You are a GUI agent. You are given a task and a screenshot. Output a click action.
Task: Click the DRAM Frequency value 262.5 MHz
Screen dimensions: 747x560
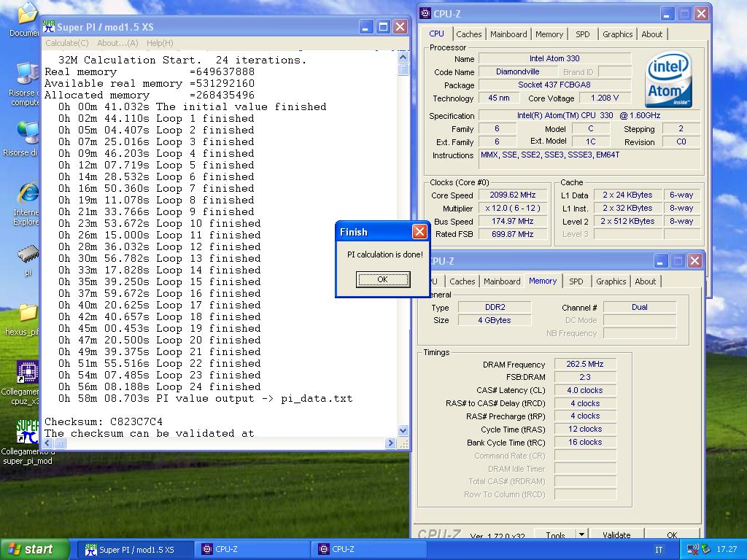(x=585, y=364)
